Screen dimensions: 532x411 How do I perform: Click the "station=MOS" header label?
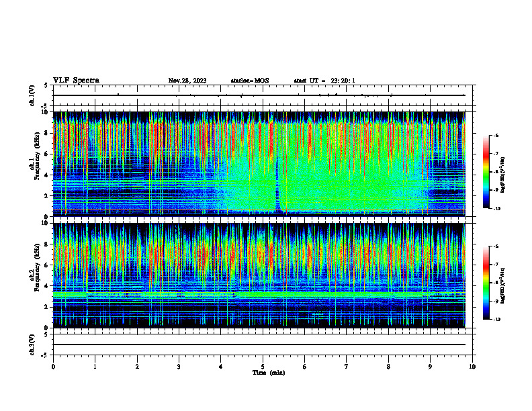tap(250, 81)
